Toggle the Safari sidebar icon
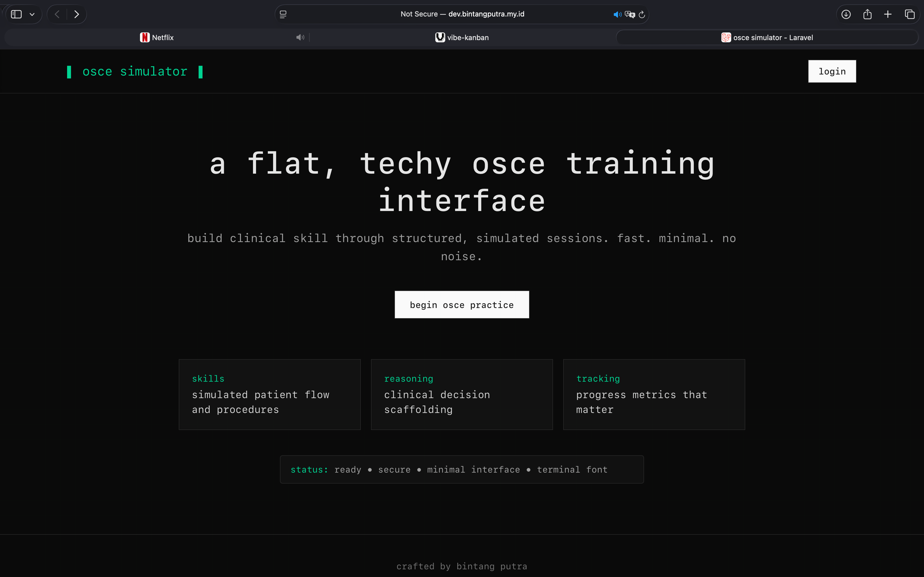 (x=16, y=14)
